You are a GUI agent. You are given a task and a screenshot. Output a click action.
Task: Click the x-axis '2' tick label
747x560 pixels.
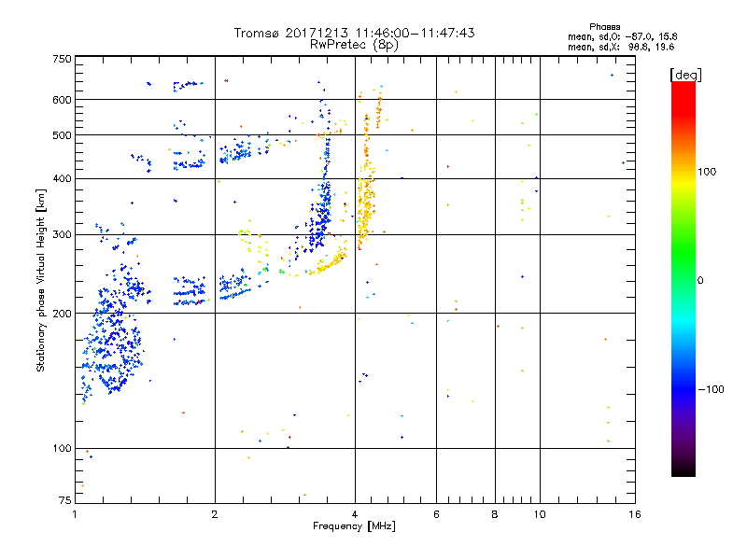pos(215,514)
